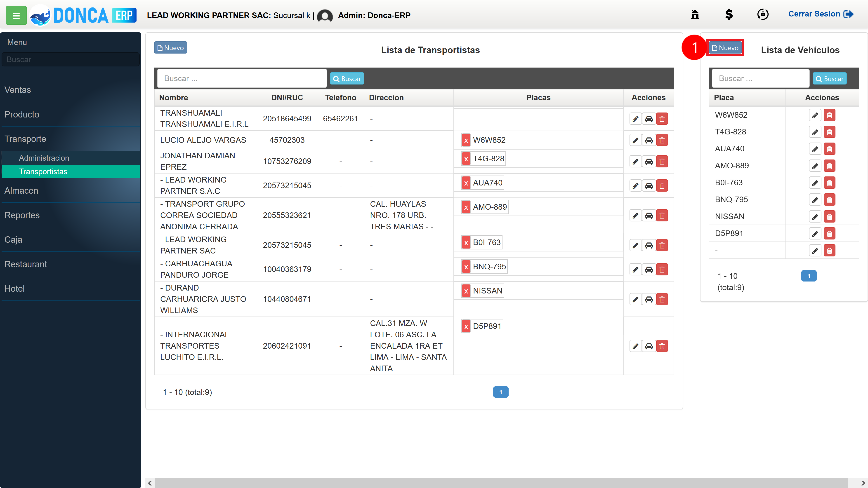Image resolution: width=868 pixels, height=488 pixels.
Task: Click the Nombre column header
Action: 205,98
